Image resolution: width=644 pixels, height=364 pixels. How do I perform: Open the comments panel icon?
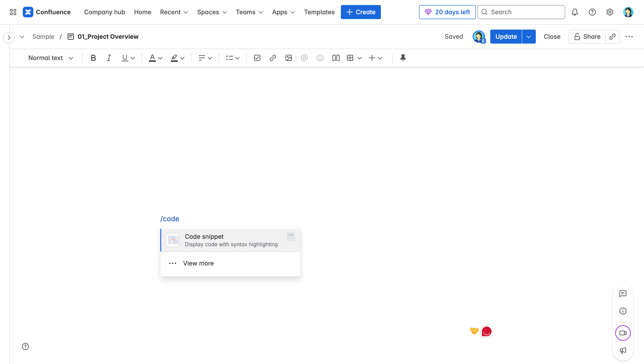pyautogui.click(x=623, y=294)
